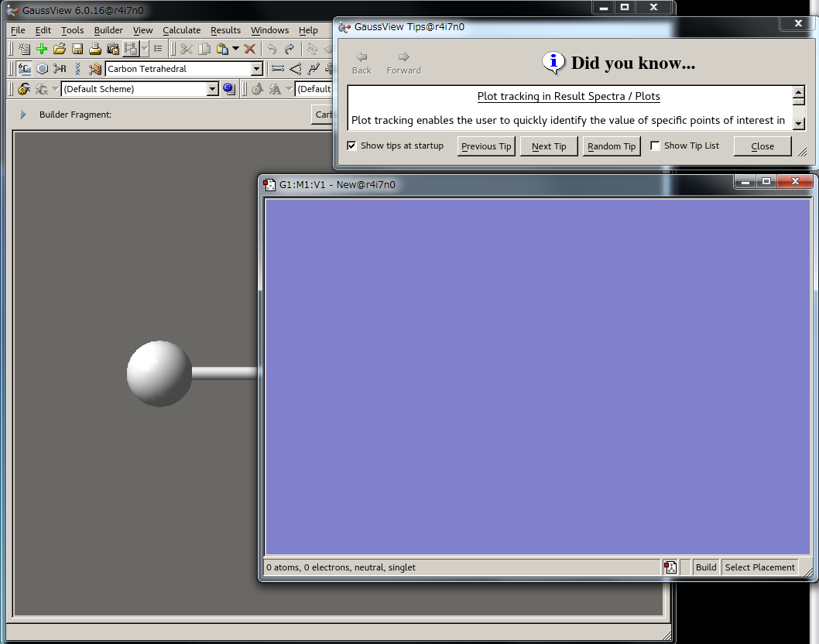Viewport: 819px width, 644px height.
Task: Click the tip text scroll up arrow
Action: 799,92
